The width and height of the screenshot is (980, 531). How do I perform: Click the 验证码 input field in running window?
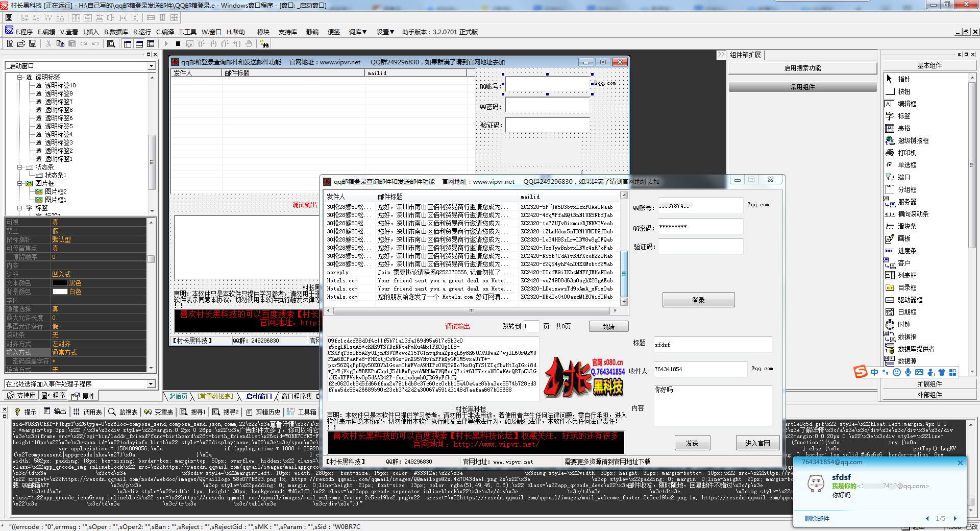click(x=700, y=247)
